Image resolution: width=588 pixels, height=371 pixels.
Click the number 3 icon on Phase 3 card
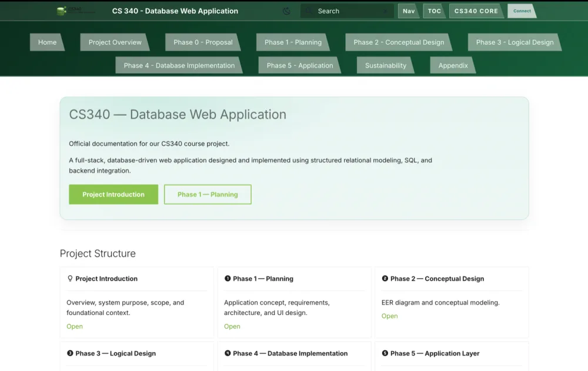click(x=70, y=353)
